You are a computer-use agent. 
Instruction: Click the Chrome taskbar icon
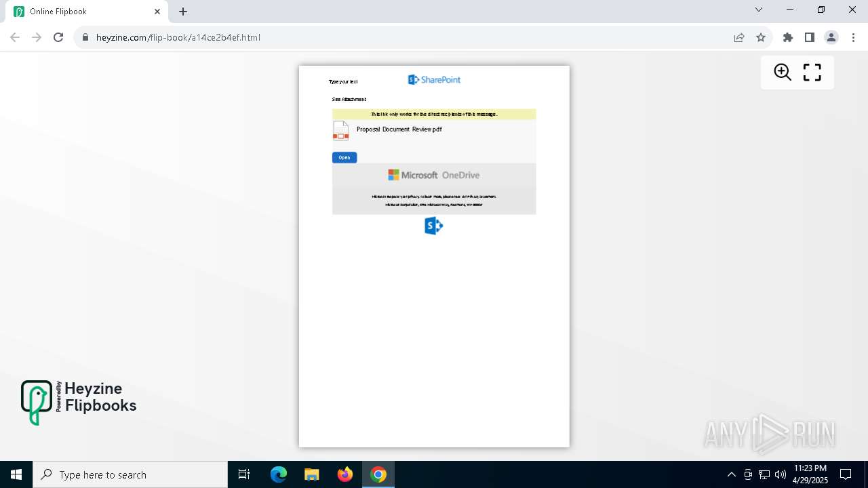tap(378, 474)
